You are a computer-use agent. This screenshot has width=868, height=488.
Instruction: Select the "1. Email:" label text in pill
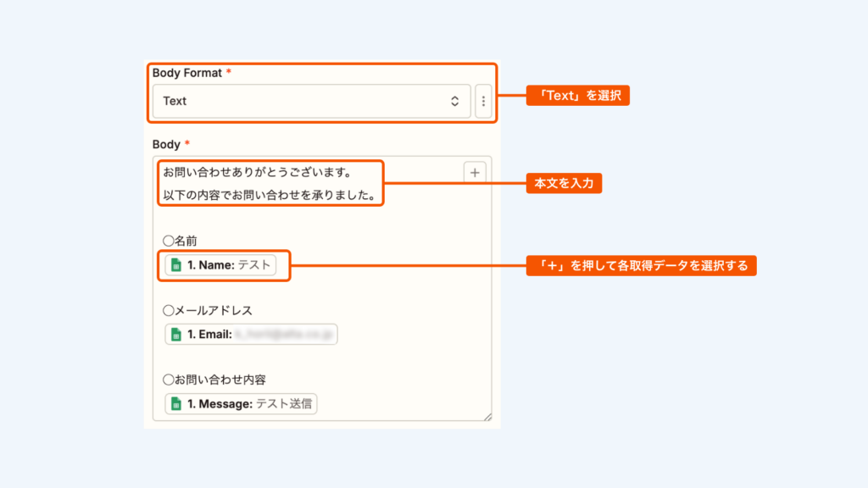click(x=209, y=335)
